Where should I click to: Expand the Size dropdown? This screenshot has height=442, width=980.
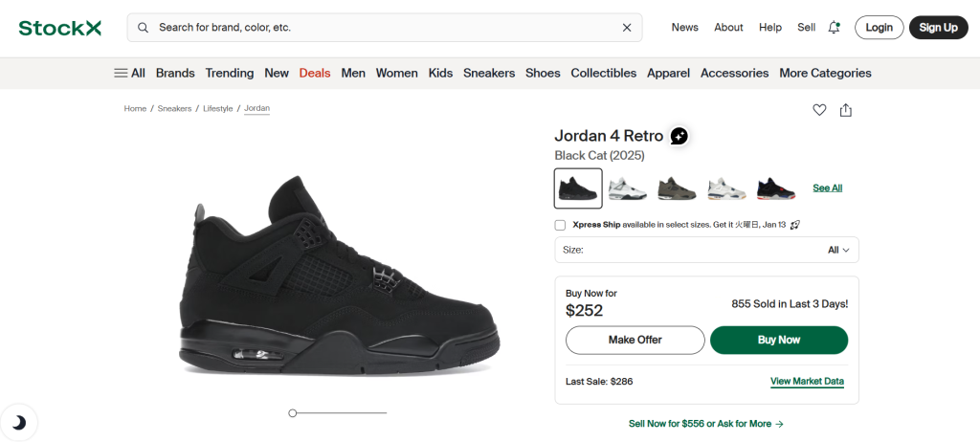coord(706,250)
